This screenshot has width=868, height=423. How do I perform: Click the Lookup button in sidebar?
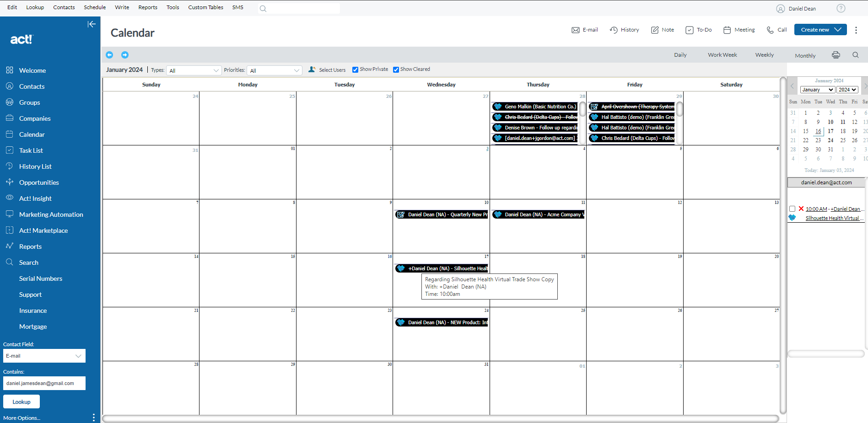(x=22, y=402)
